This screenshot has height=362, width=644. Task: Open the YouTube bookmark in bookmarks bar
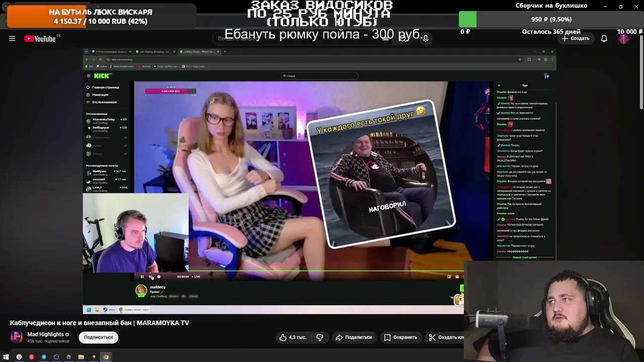144,66
